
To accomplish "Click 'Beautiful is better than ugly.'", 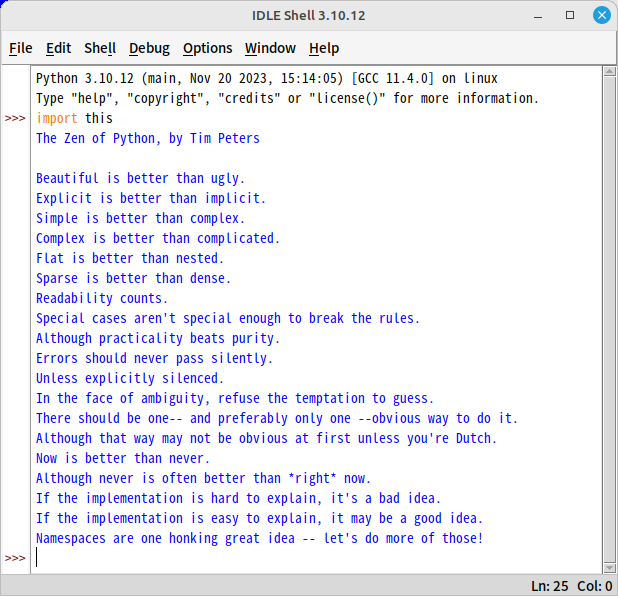I will click(140, 178).
